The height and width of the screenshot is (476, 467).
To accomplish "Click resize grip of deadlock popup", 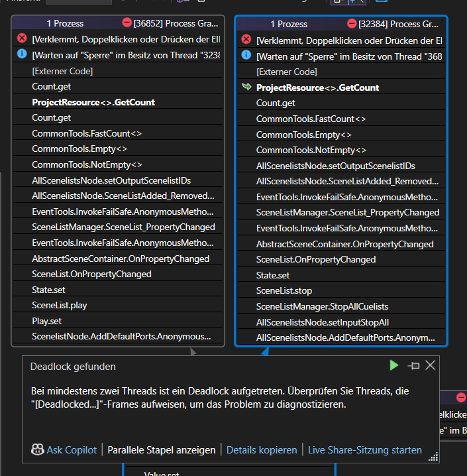I will point(434,457).
